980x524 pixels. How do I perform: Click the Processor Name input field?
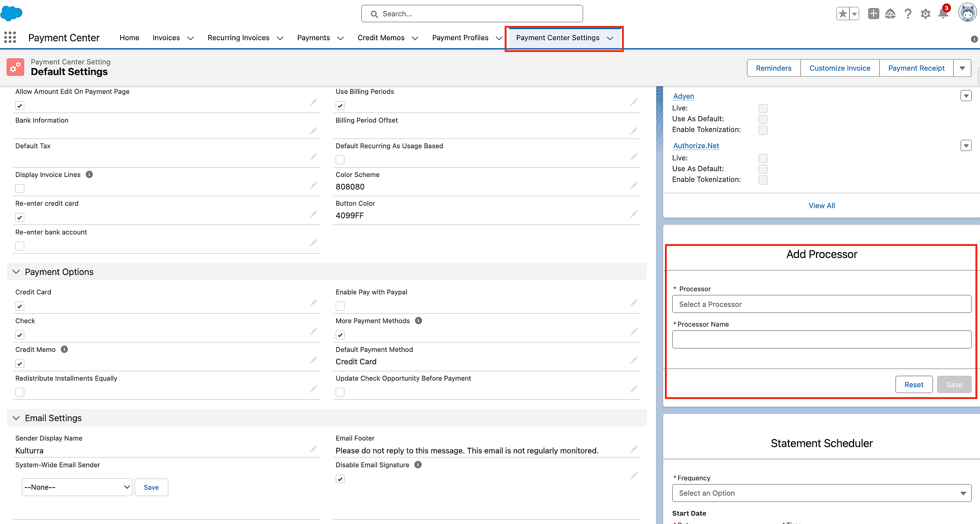(822, 339)
